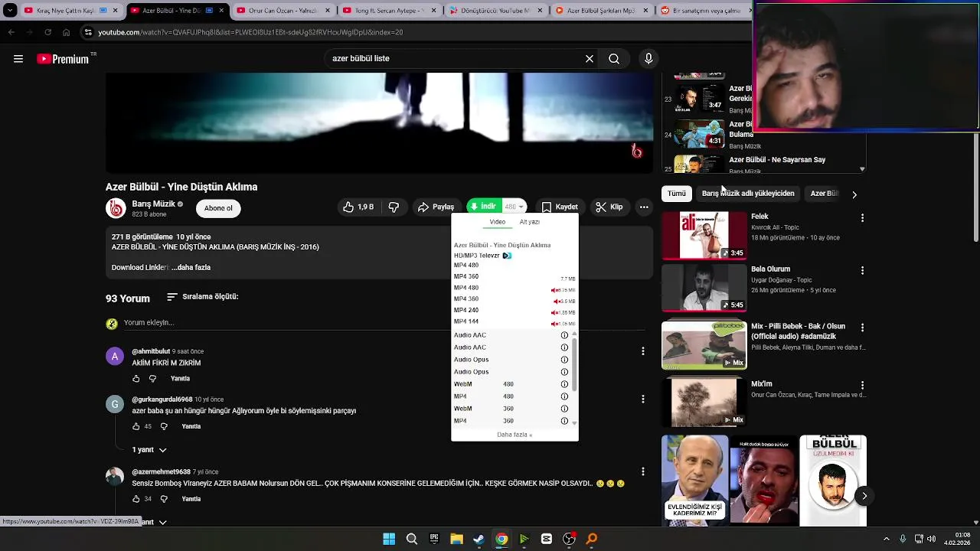Start voice search with the microphone icon
Screen dimensions: 980x551
click(648, 59)
